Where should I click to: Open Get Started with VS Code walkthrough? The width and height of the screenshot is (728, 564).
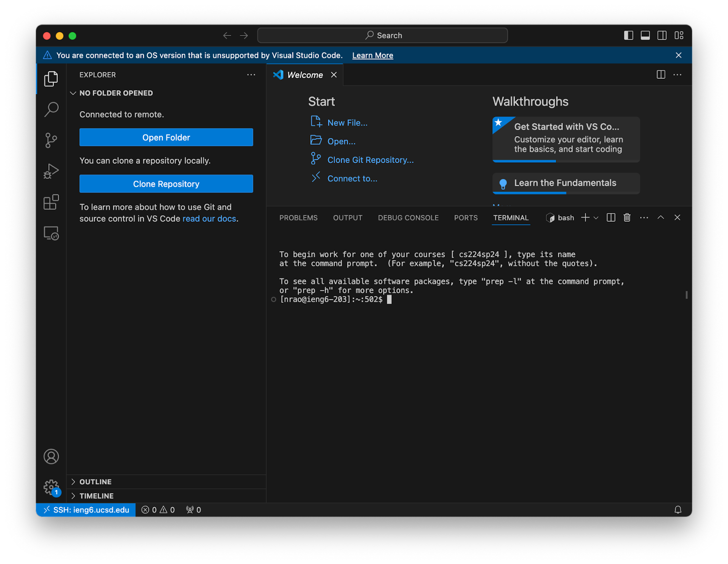[566, 139]
